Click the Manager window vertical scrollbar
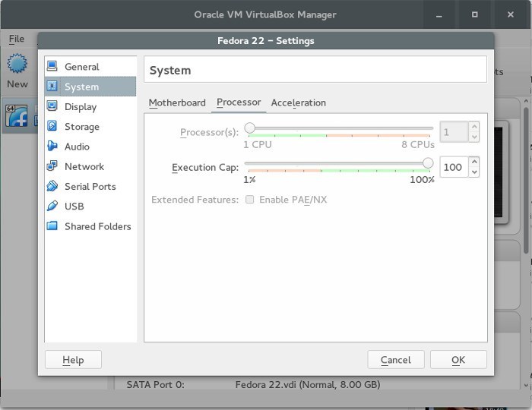 pos(526,181)
